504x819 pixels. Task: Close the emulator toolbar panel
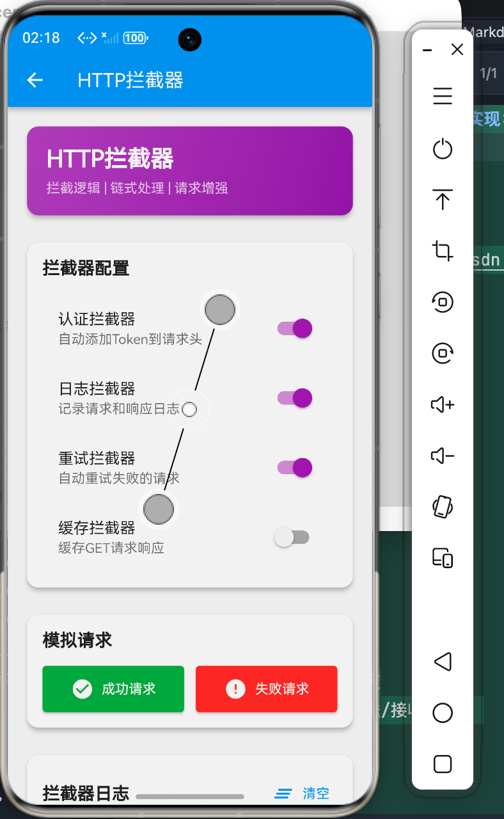point(457,50)
